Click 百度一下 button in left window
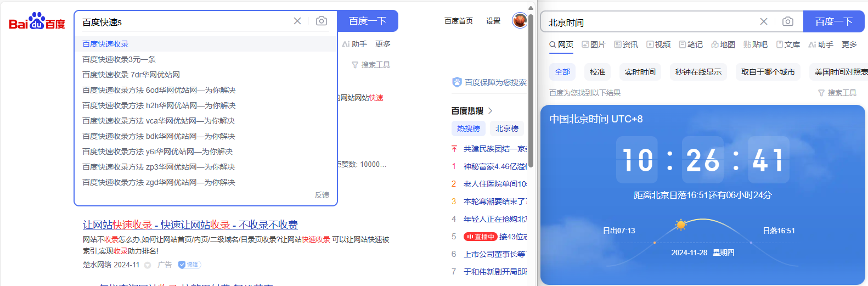 368,21
